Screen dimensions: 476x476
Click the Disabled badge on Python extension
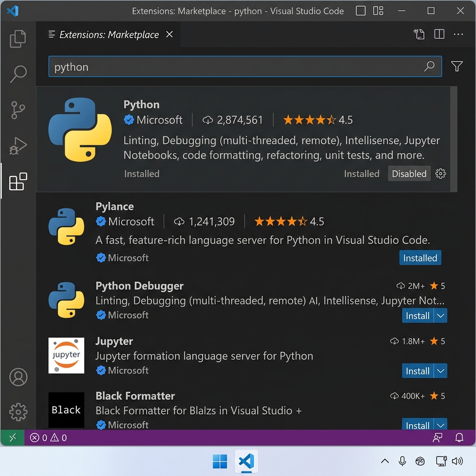pyautogui.click(x=409, y=173)
